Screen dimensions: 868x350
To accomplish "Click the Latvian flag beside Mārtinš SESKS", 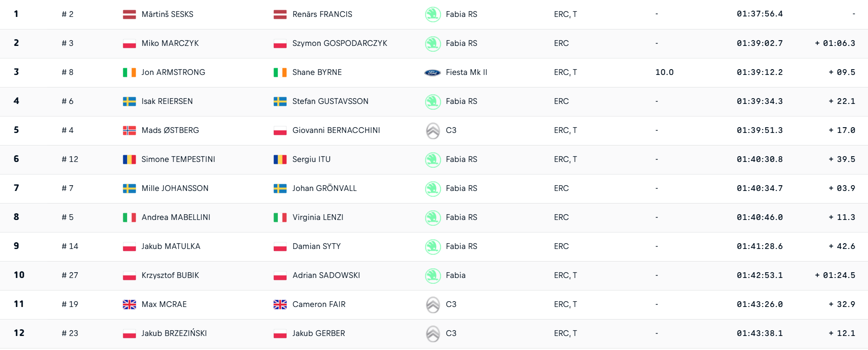I will (x=129, y=15).
